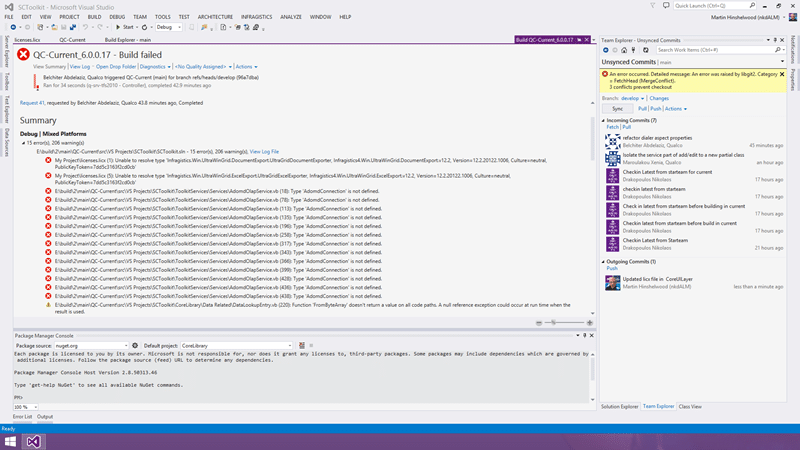Viewport: 800px width, 450px height.
Task: Select the 'Updated licx file in CoreUILayer' commit
Action: coord(694,283)
